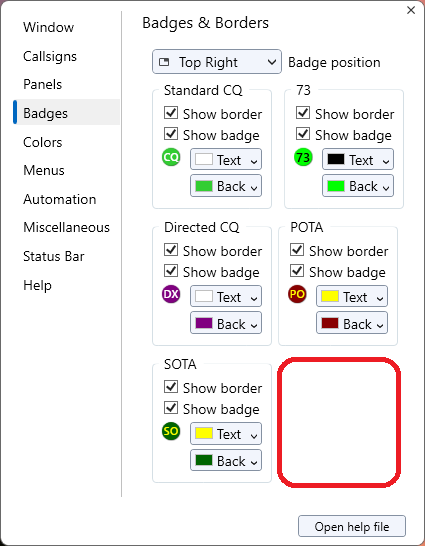Click the green CQ badge icon
The height and width of the screenshot is (546, 425).
[171, 157]
